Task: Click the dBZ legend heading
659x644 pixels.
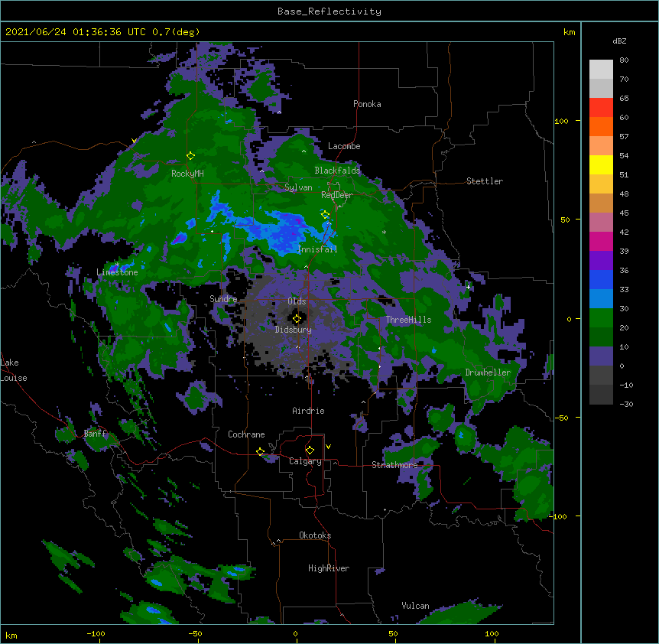Action: click(x=619, y=41)
